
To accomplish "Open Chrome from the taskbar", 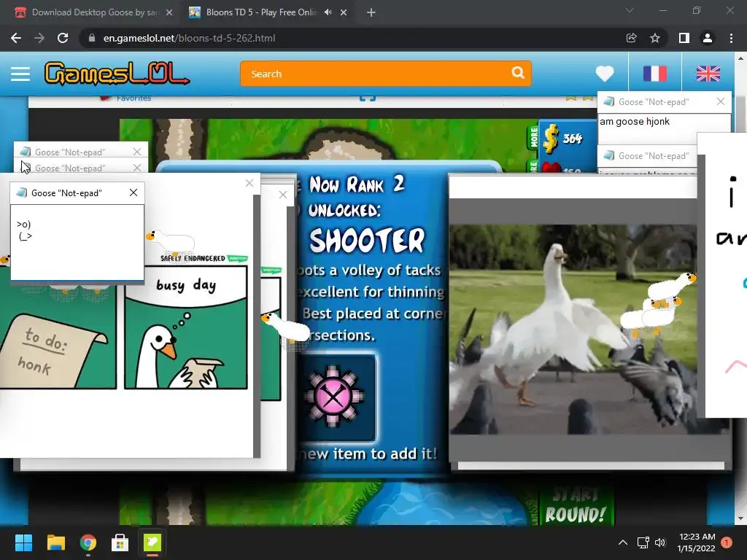I will click(x=88, y=542).
